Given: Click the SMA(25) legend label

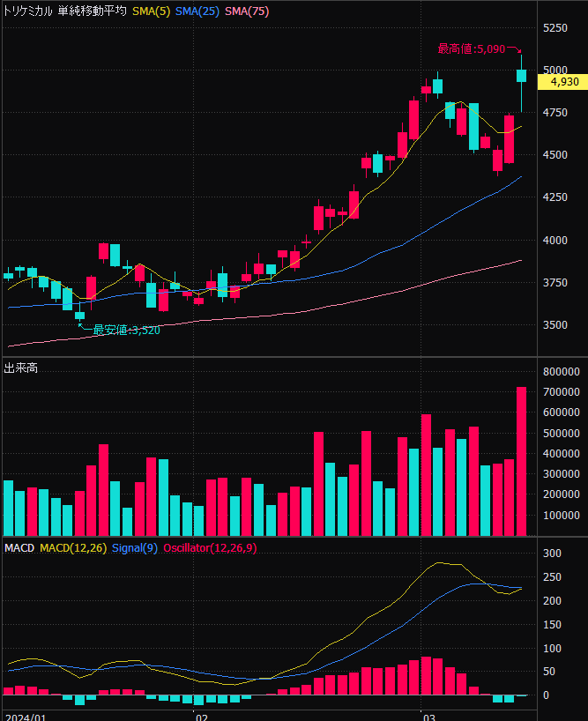Looking at the screenshot, I should point(197,11).
